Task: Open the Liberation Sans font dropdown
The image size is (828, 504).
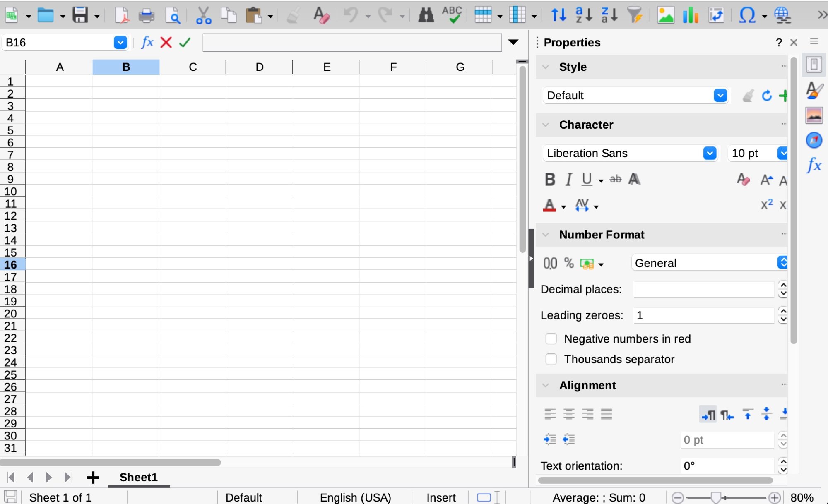Action: click(710, 154)
